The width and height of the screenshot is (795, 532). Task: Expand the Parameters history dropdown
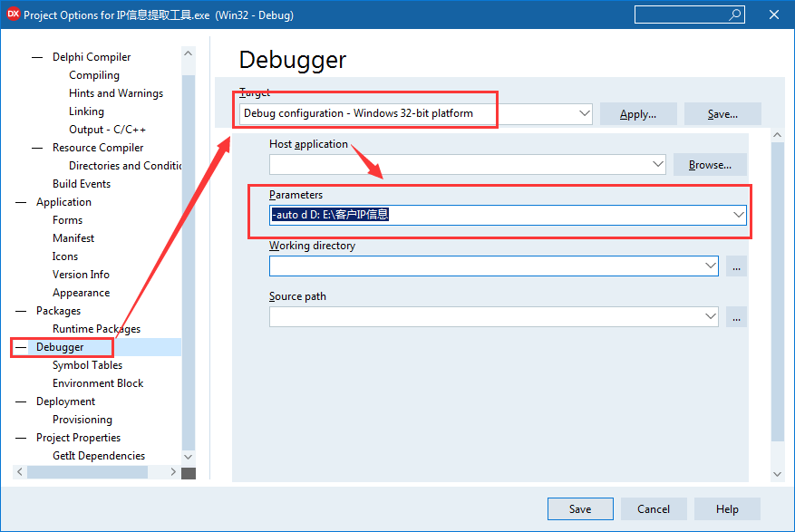click(x=739, y=215)
